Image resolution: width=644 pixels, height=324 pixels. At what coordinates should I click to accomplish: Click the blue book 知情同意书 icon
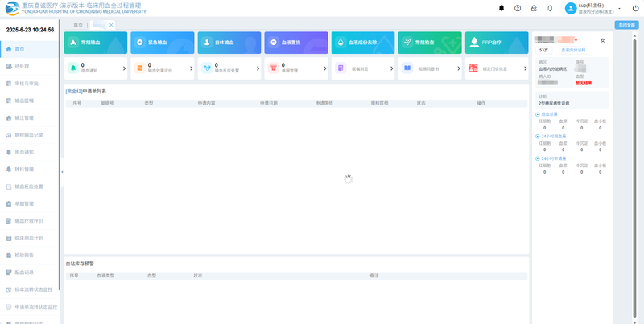[407, 68]
